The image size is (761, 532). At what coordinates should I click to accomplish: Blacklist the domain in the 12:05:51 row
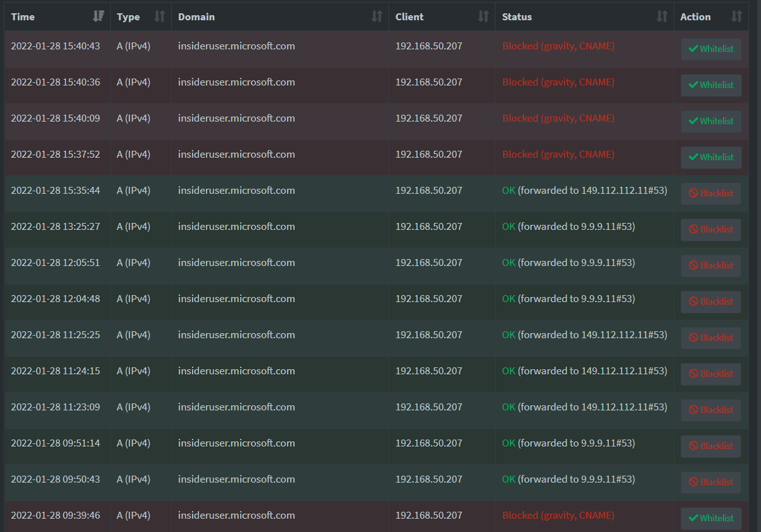click(x=711, y=265)
